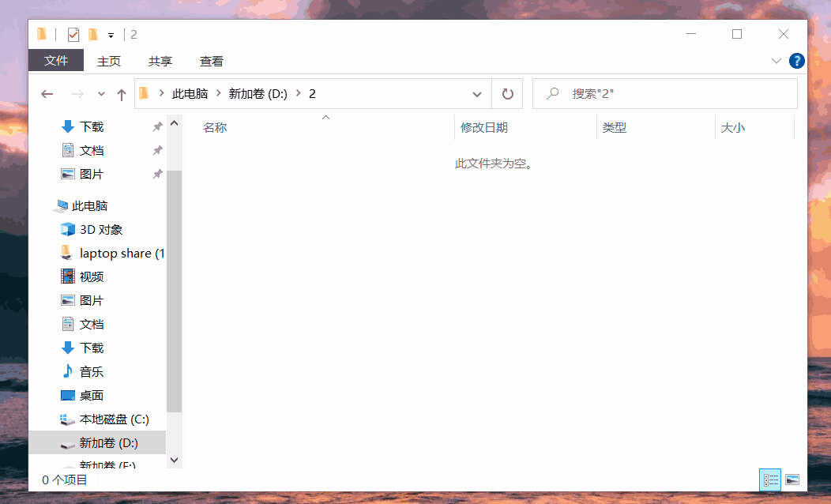831x504 pixels.
Task: Switch to the 共享 ribbon tab
Action: point(160,61)
